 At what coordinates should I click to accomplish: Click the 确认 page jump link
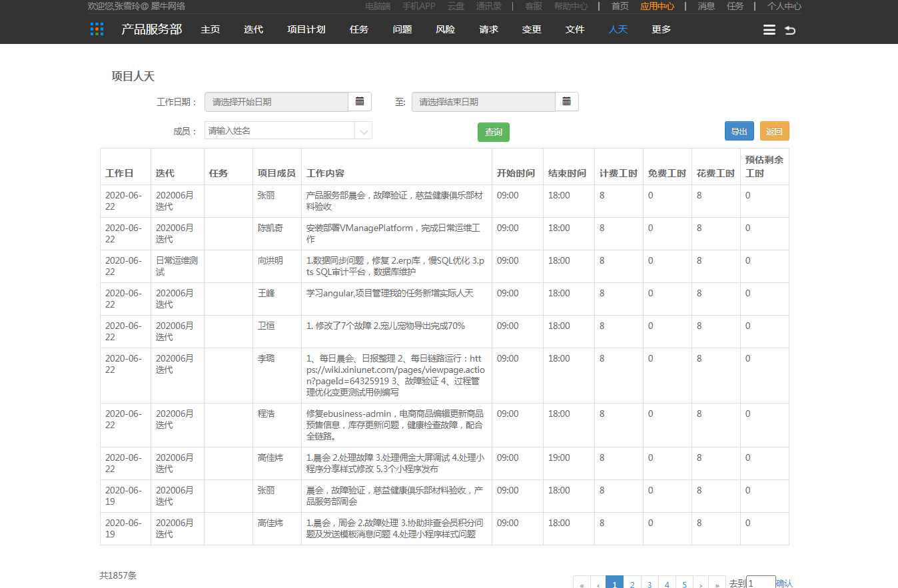tap(784, 583)
